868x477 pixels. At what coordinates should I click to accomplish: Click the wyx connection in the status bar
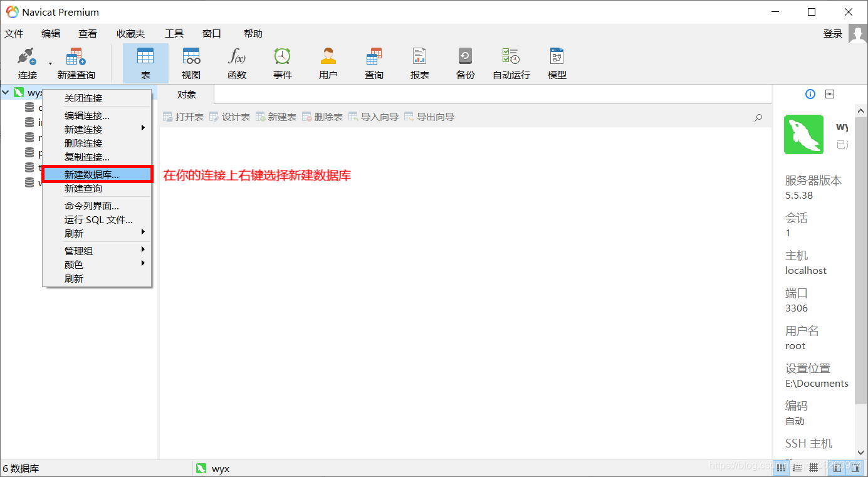pyautogui.click(x=213, y=469)
